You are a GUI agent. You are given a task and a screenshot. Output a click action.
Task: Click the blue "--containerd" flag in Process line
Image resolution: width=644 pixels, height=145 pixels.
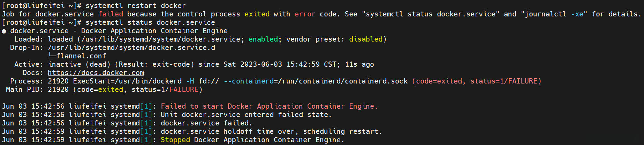pyautogui.click(x=249, y=81)
